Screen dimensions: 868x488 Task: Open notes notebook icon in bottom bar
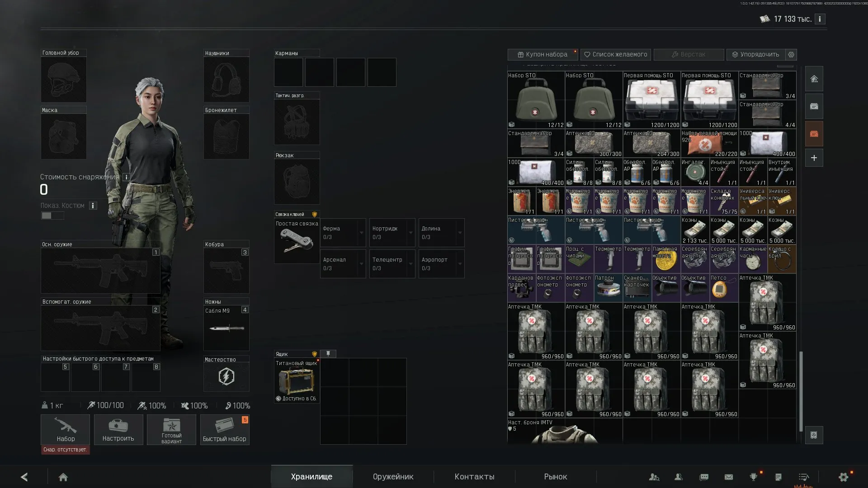[778, 477]
